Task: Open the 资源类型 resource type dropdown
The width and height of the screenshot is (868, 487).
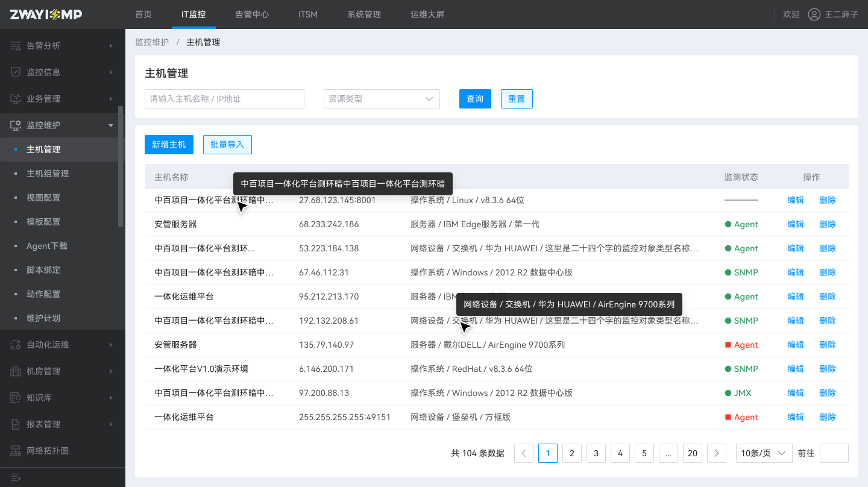Action: click(x=381, y=98)
